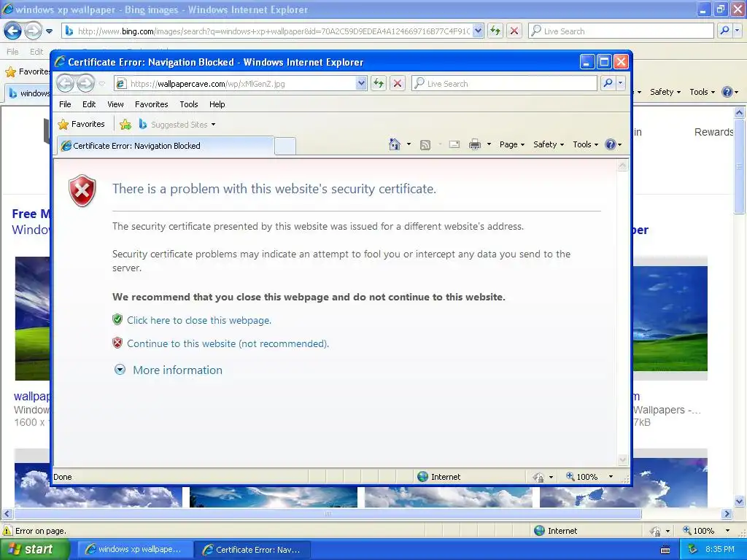This screenshot has width=747, height=560.
Task: Open Safety dropdown in Certificate Error window
Action: pos(549,144)
